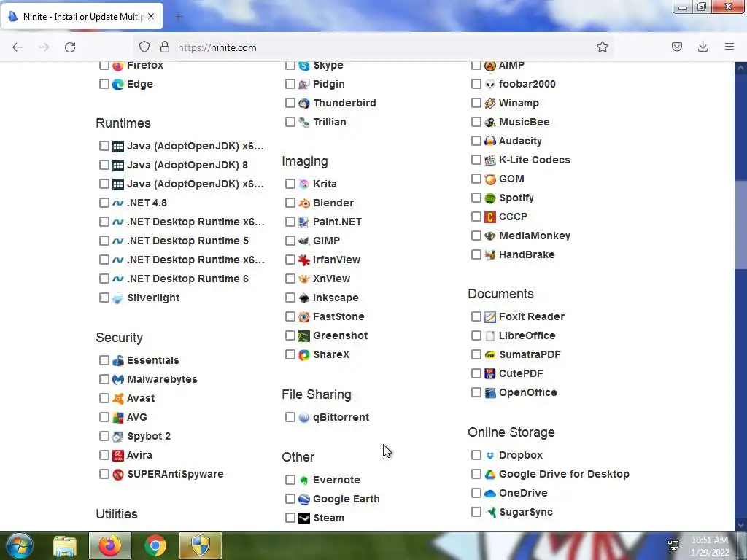Click the MediaMonkey label
Image resolution: width=747 pixels, height=560 pixels.
(x=535, y=236)
